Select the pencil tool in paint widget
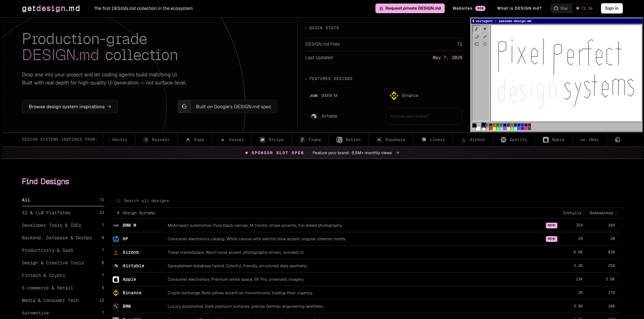The height and width of the screenshot is (319, 644). click(477, 29)
